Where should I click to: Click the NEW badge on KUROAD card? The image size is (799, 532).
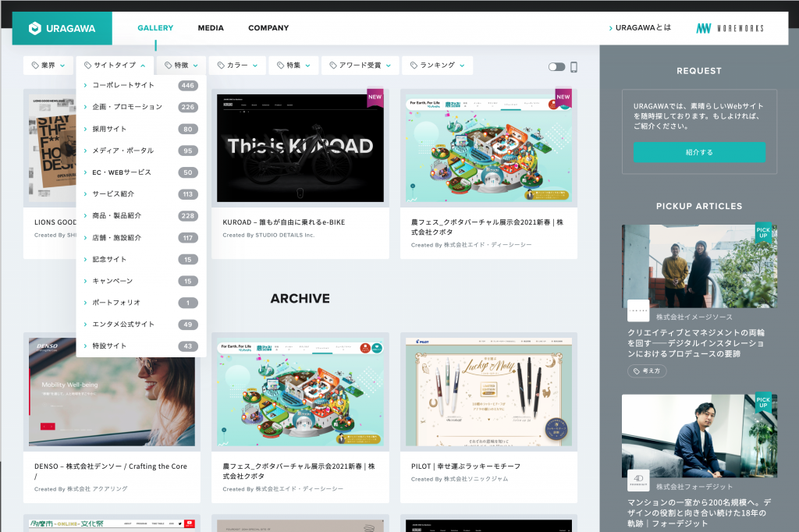[x=375, y=98]
